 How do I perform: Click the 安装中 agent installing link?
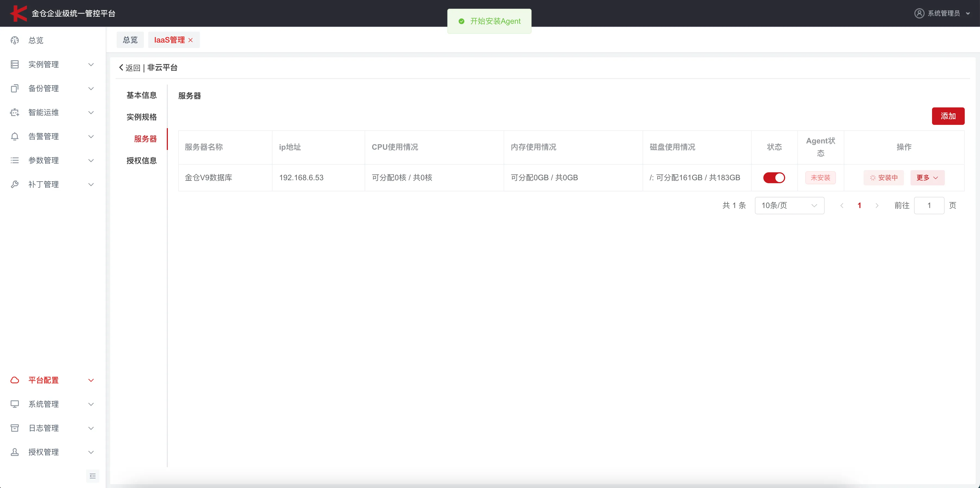pyautogui.click(x=884, y=177)
